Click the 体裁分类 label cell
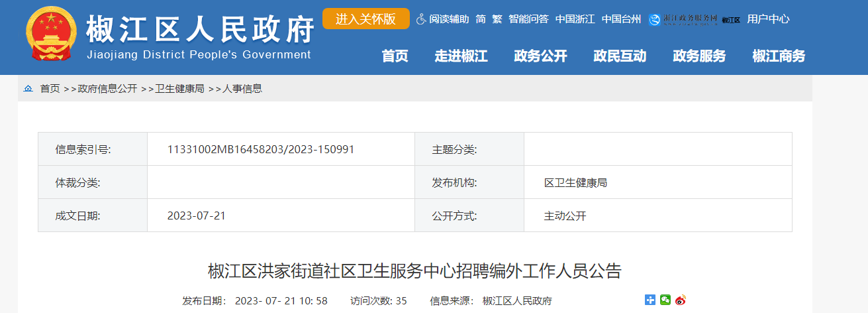 click(x=93, y=182)
